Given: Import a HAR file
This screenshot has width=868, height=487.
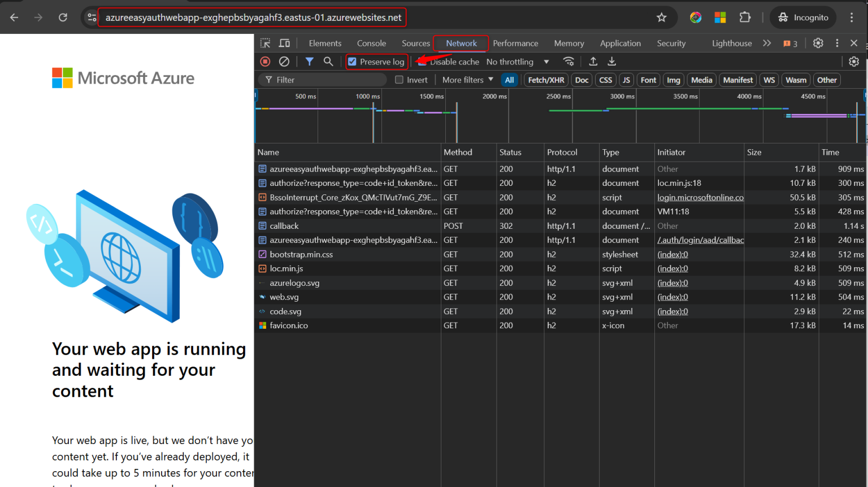Looking at the screenshot, I should click(593, 61).
